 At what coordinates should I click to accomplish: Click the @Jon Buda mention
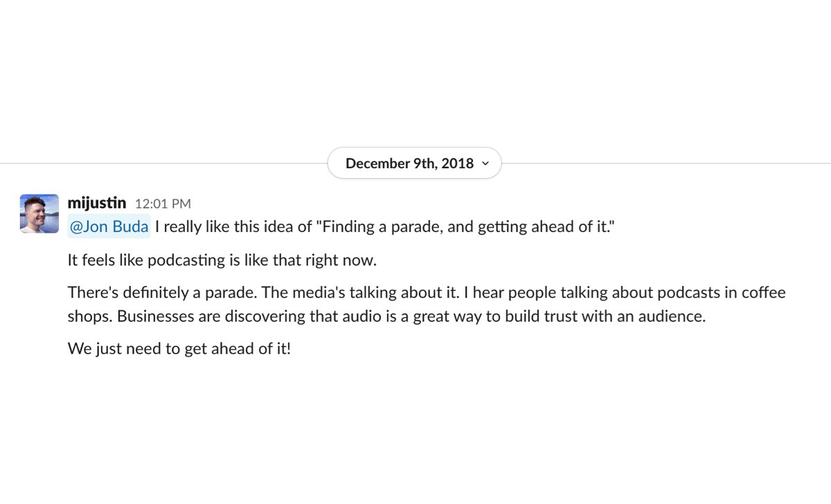tap(109, 227)
